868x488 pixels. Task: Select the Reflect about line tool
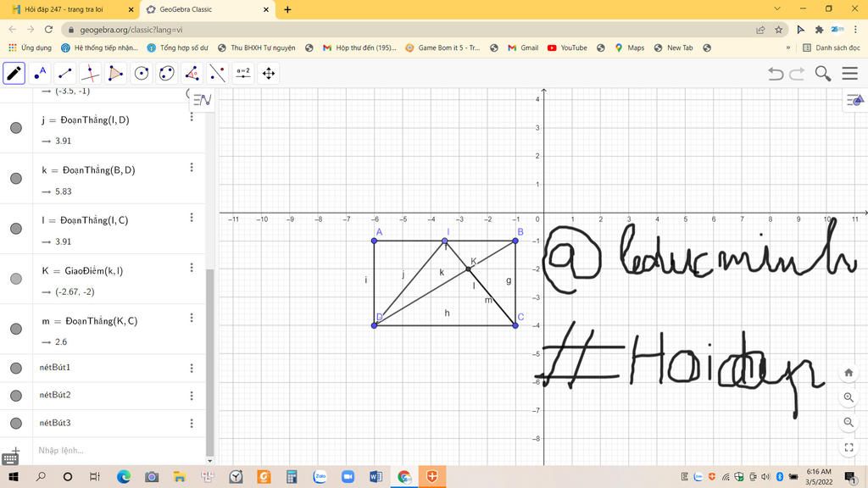click(x=218, y=73)
